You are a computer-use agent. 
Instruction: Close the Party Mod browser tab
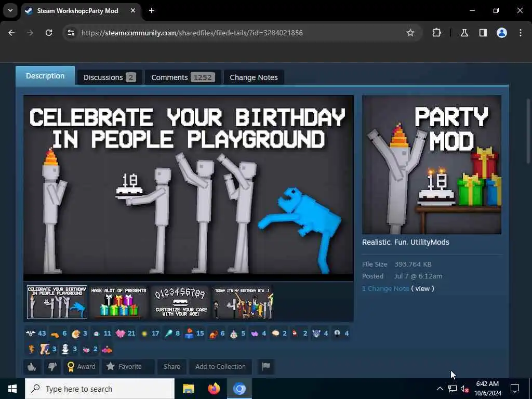pyautogui.click(x=133, y=10)
